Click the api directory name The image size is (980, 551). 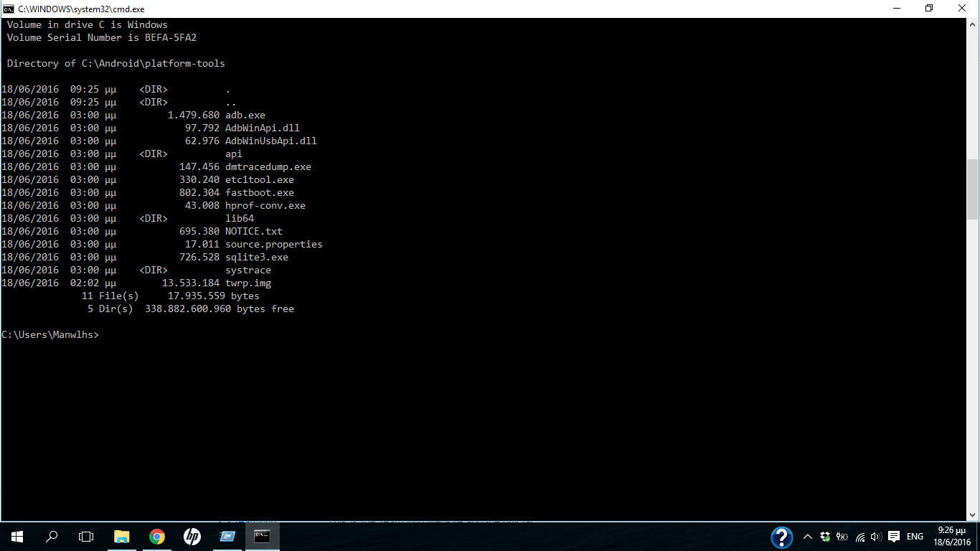click(x=234, y=154)
